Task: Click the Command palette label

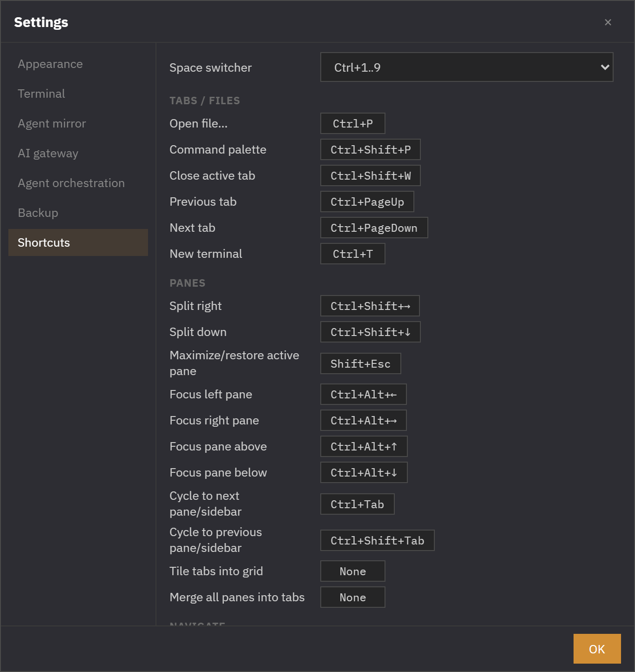Action: coord(218,149)
